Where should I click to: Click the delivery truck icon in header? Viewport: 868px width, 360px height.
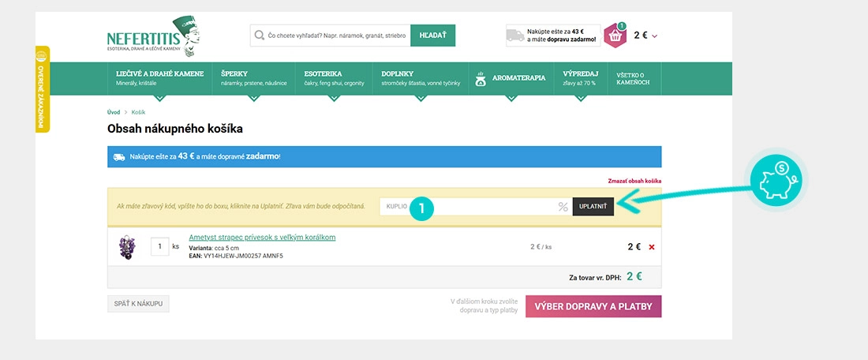515,36
